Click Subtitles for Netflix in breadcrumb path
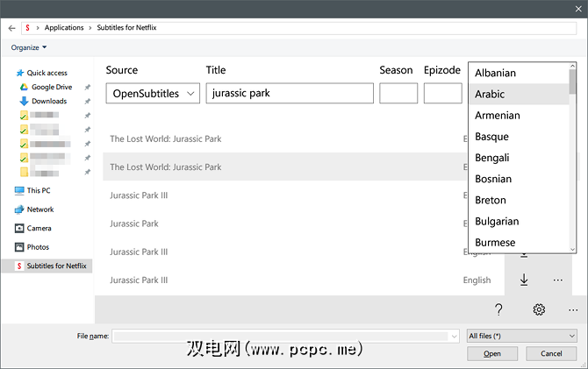 (x=126, y=28)
